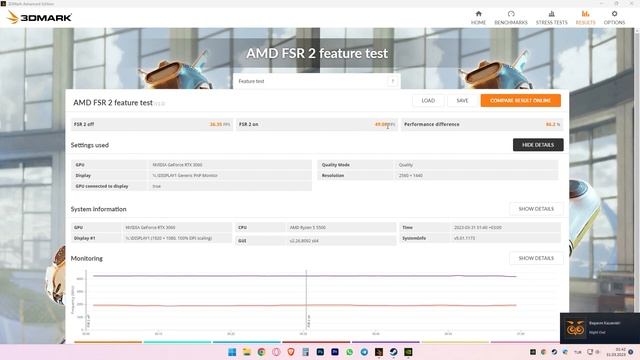Open WhatsApp from the taskbar
640x360 pixels.
pos(350,352)
